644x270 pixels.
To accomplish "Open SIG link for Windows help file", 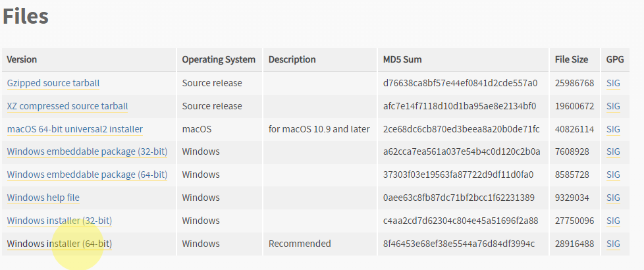I will (613, 198).
